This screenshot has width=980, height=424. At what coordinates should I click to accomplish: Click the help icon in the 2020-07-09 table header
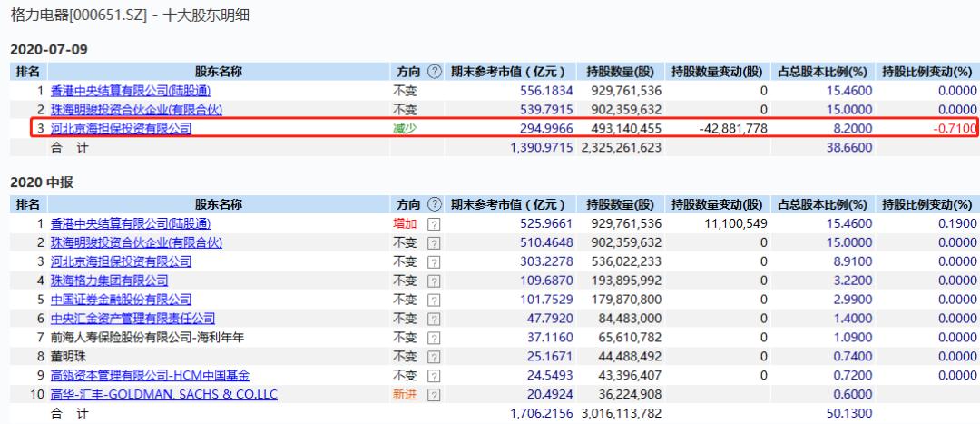coord(435,72)
